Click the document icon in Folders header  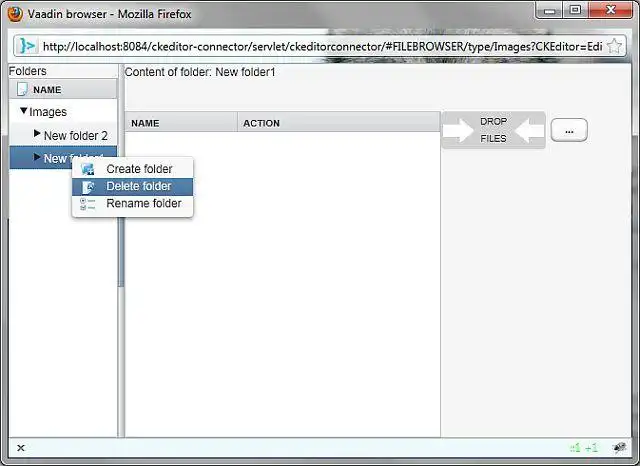click(22, 89)
